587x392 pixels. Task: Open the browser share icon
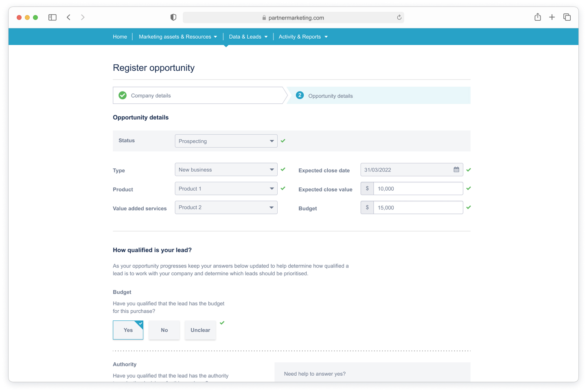click(x=537, y=17)
